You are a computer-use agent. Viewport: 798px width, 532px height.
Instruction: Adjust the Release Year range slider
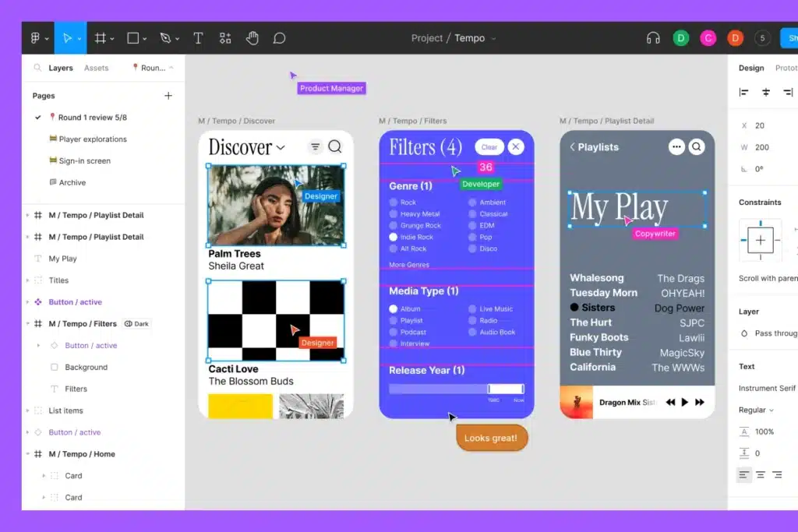457,389
